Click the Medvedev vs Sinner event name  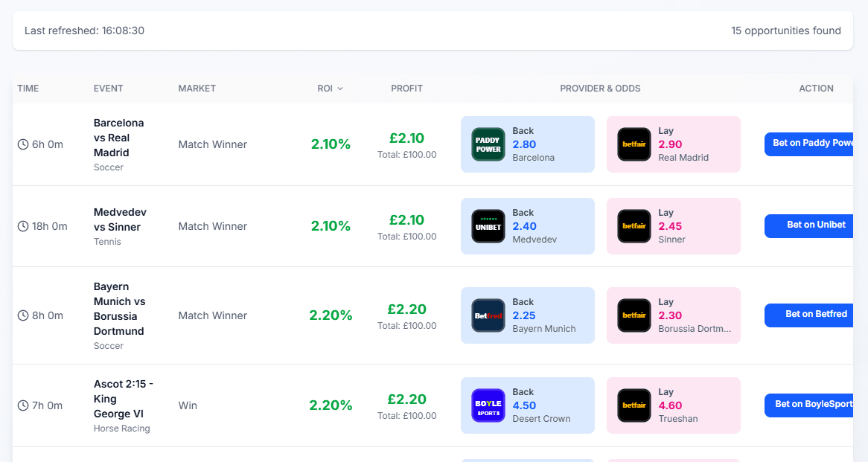tap(121, 219)
